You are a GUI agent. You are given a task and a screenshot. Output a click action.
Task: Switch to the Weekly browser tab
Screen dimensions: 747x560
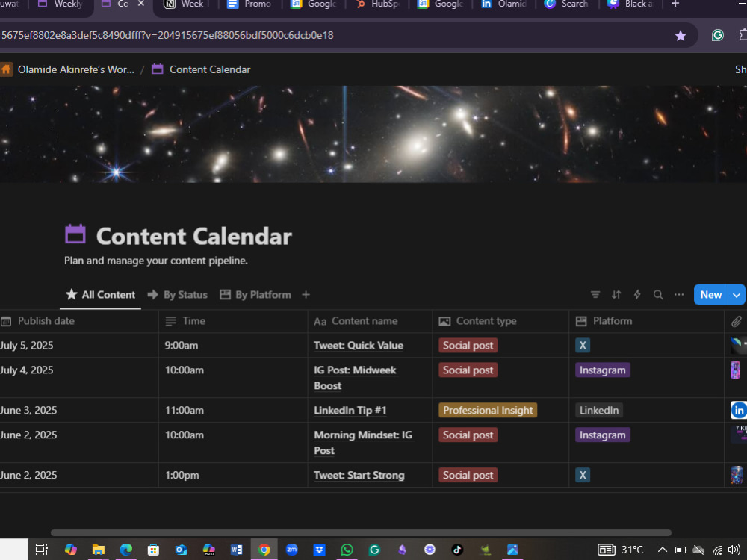pos(61,4)
